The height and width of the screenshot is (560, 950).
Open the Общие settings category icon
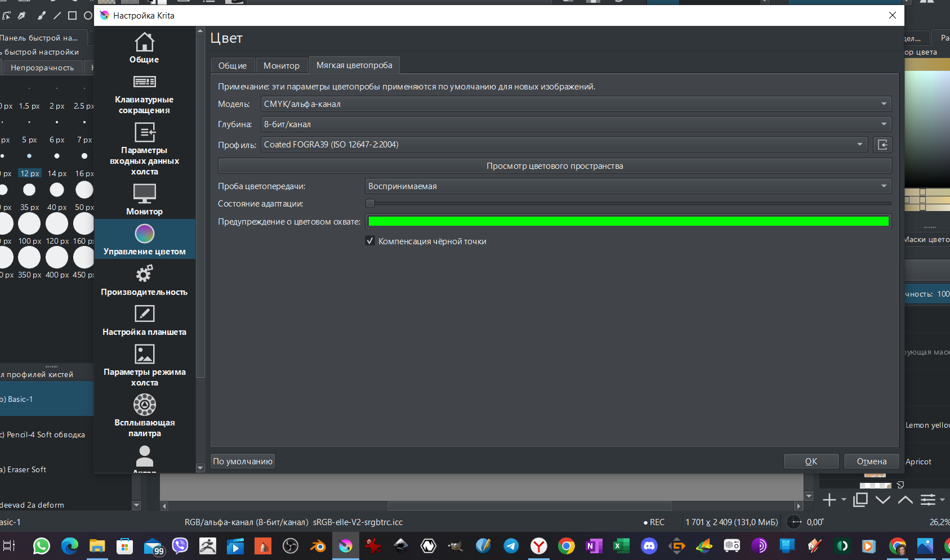144,48
